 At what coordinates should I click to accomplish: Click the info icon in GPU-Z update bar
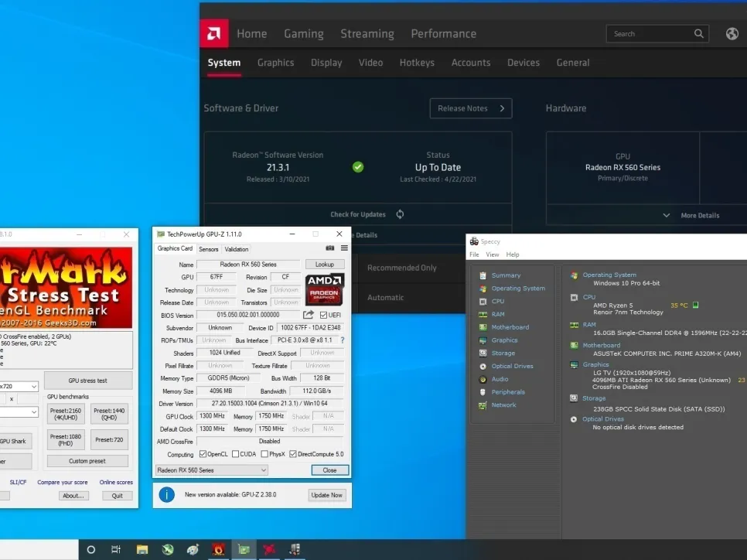coord(167,495)
